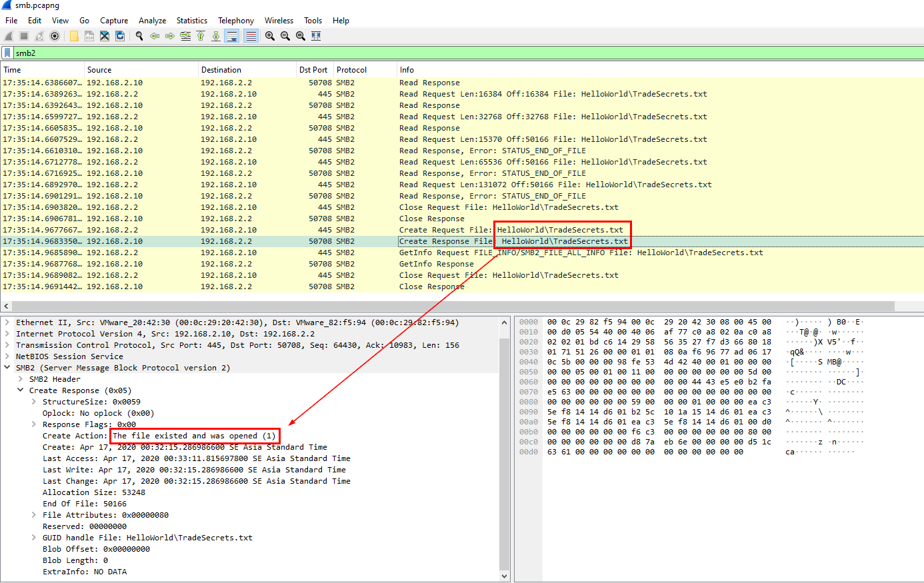This screenshot has width=924, height=583.
Task: Go back to previous packet arrow
Action: [155, 36]
